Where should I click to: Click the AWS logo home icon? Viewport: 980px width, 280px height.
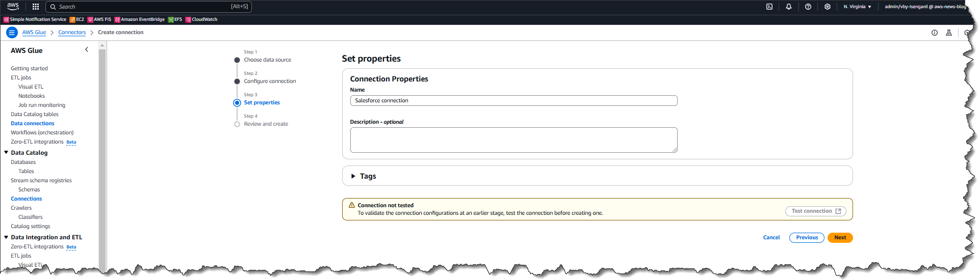point(13,6)
